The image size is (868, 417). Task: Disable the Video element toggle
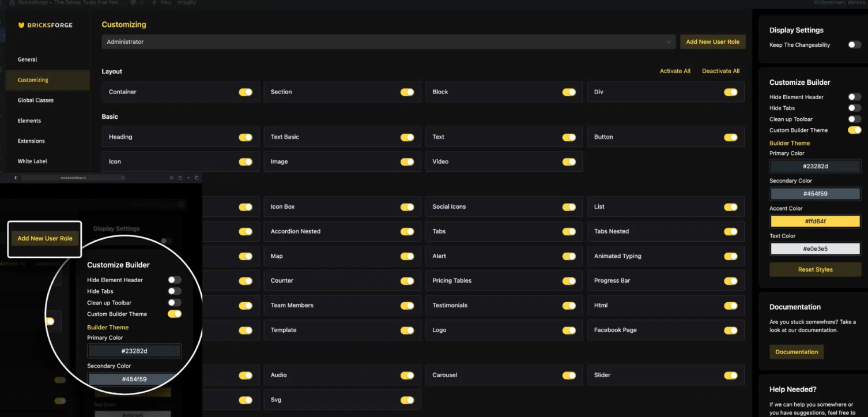(569, 161)
